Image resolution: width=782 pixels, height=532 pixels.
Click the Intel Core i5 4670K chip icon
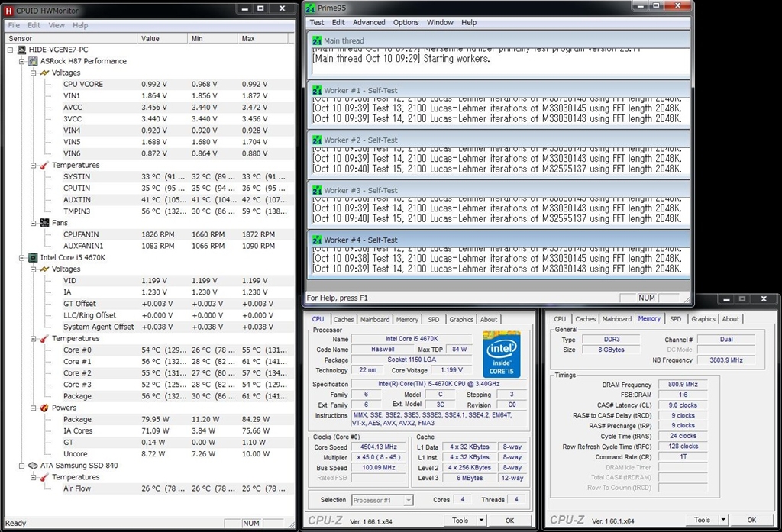(x=34, y=258)
